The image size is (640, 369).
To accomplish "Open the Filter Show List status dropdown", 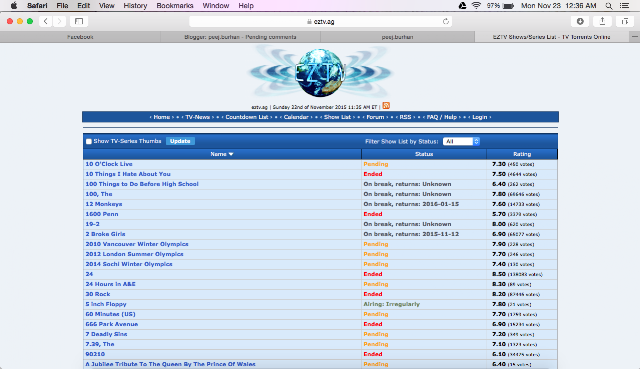I will click(x=461, y=141).
